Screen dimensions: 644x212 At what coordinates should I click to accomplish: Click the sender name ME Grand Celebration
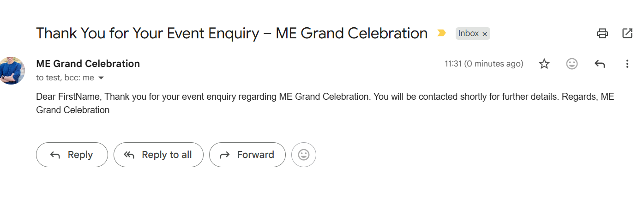[x=88, y=64]
